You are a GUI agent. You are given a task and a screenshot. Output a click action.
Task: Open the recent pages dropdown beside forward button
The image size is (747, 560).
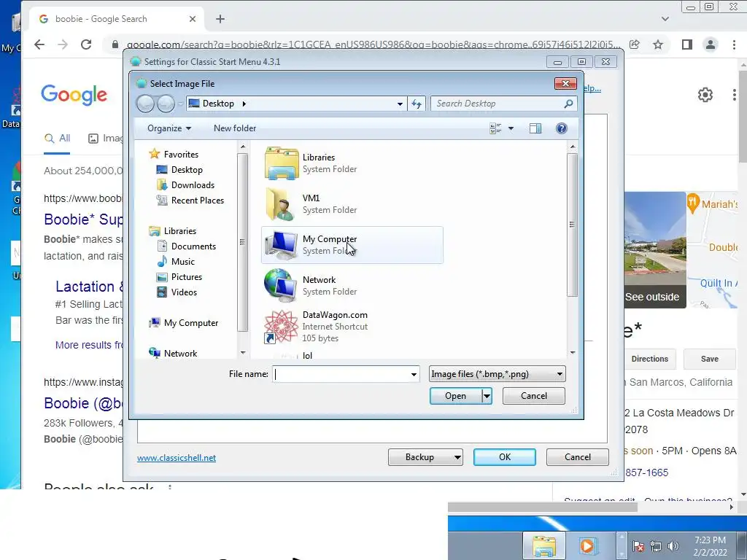[180, 104]
